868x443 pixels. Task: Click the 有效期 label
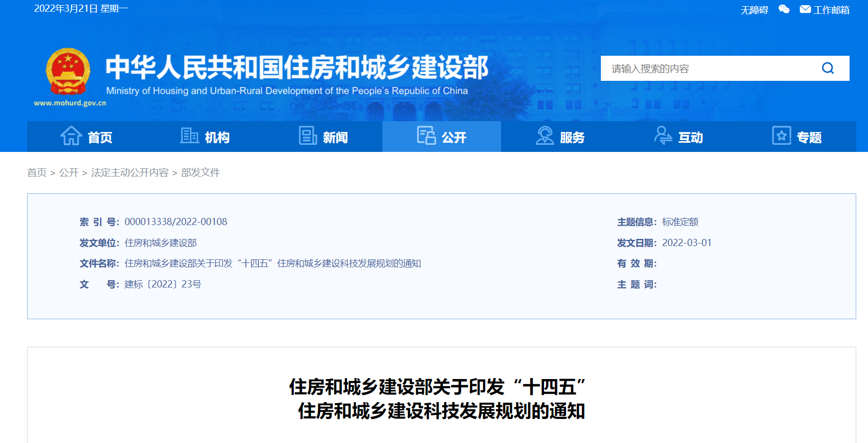point(637,263)
